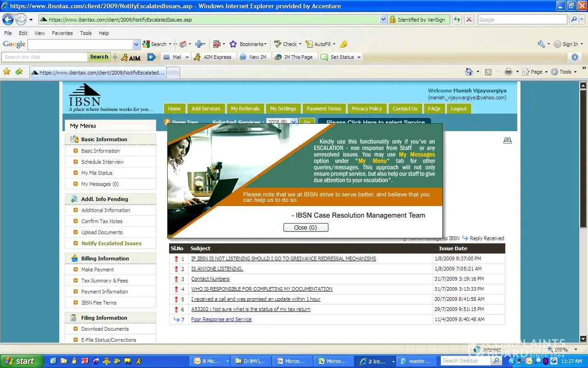Image resolution: width=588 pixels, height=368 pixels.
Task: Click the browser Back arrow button
Action: 8,20
